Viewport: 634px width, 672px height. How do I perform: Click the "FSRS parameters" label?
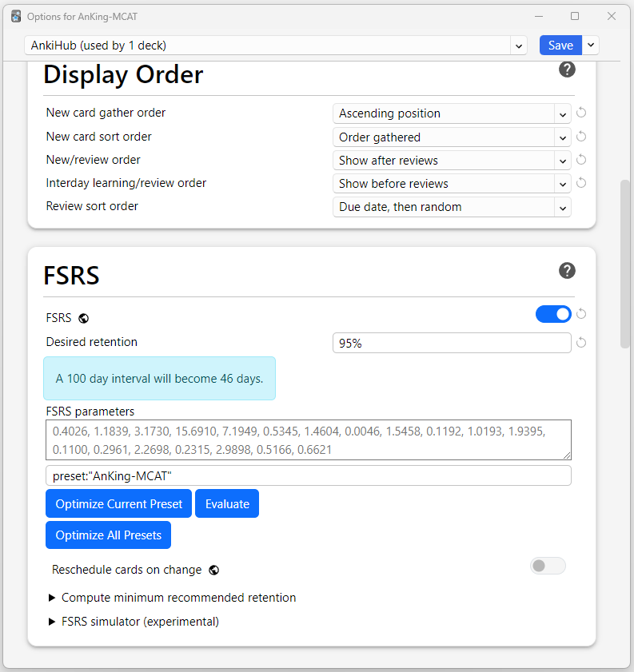tap(90, 412)
